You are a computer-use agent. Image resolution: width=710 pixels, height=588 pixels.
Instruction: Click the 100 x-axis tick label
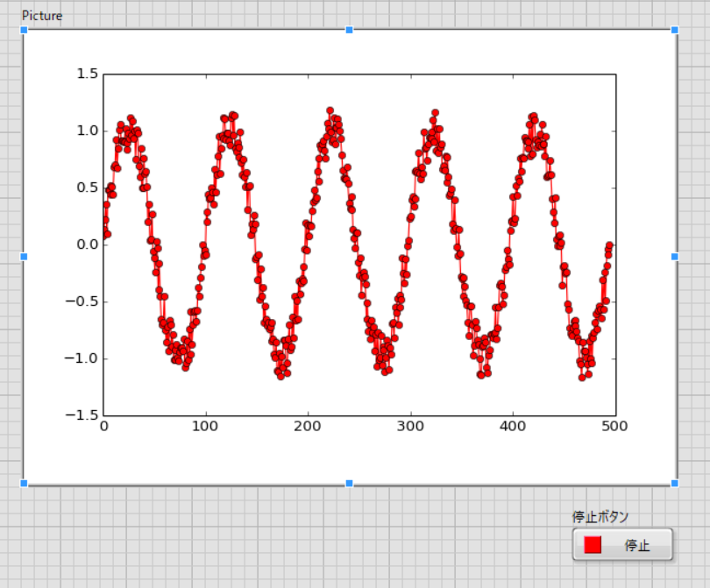coord(205,426)
